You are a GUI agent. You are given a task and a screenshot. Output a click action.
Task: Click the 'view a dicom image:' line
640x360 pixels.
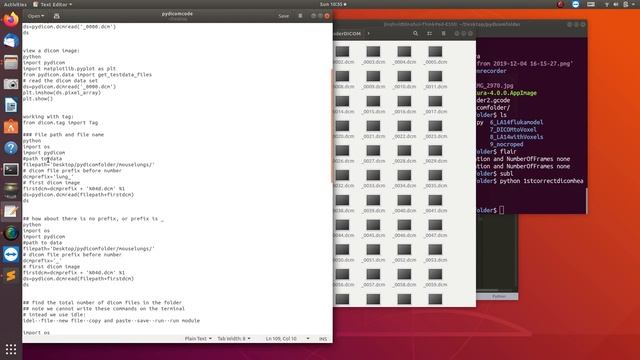pyautogui.click(x=51, y=51)
